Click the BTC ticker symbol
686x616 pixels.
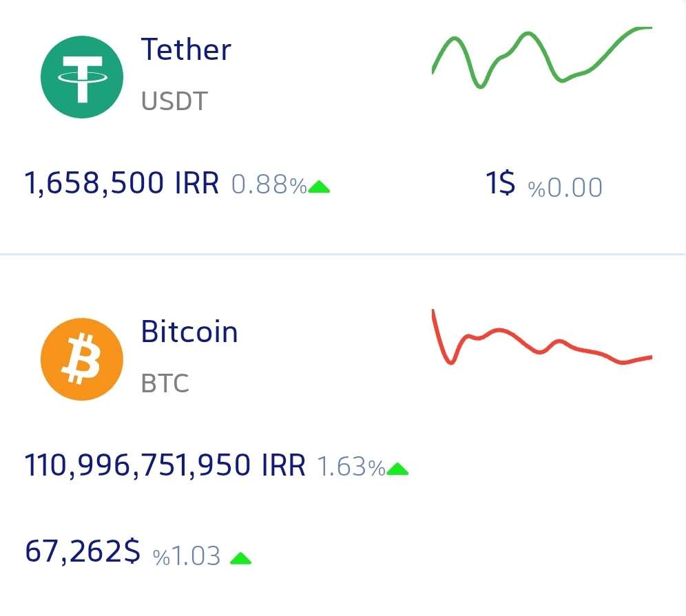click(x=165, y=383)
